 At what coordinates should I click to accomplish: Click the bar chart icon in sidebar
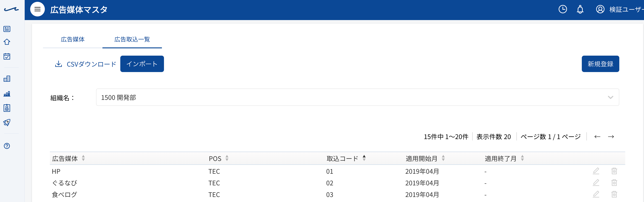7,93
